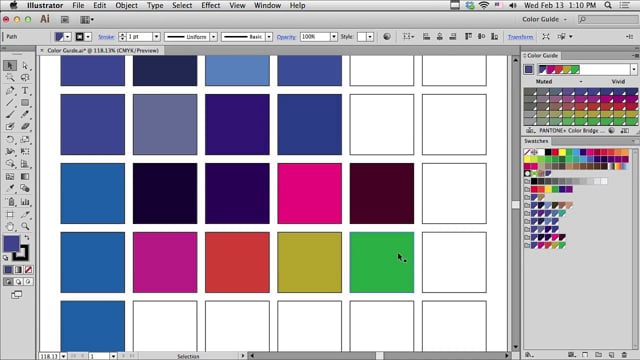Image resolution: width=640 pixels, height=360 pixels.
Task: Open the graphic Style dropdown
Action: pos(370,37)
